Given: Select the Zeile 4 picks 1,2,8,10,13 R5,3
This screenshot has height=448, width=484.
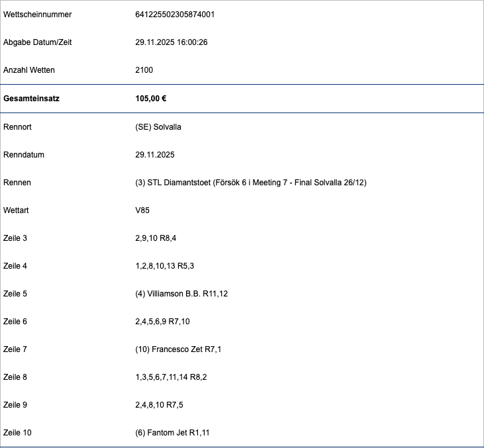Looking at the screenshot, I should pyautogui.click(x=164, y=266).
